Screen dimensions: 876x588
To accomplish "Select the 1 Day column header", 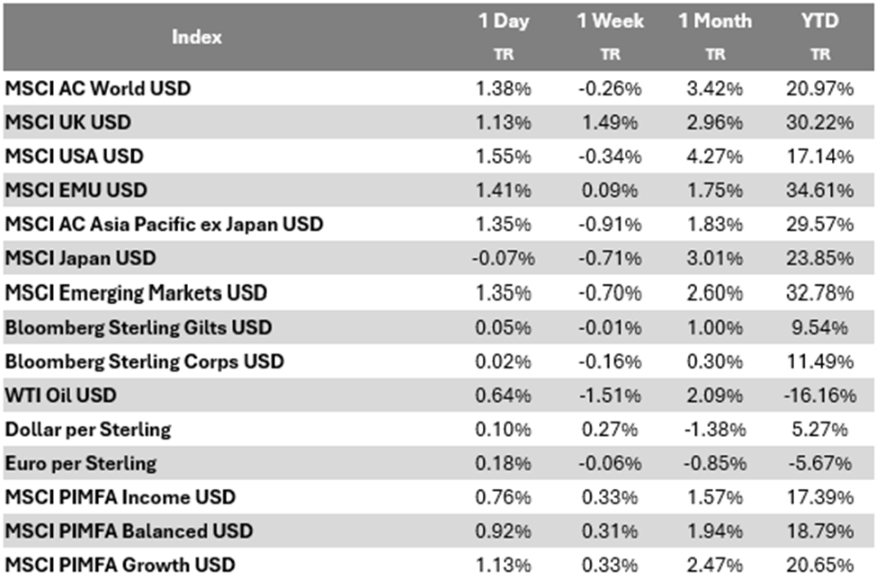I will 504,22.
